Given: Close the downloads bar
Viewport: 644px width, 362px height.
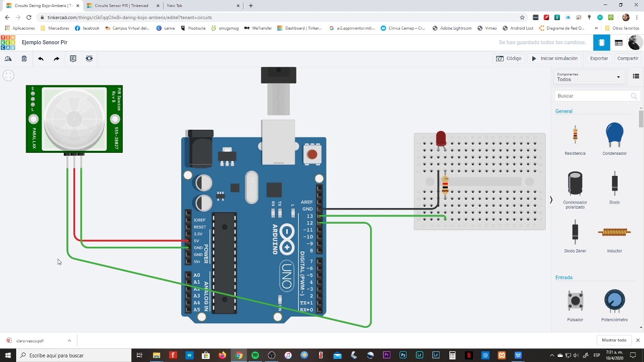Looking at the screenshot, I should [x=637, y=340].
